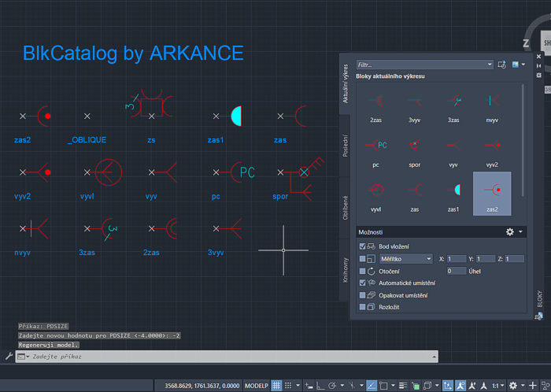Screen dimensions: 551x392
Task: Open polar tracking angles dropdown arrow
Action: point(342,386)
